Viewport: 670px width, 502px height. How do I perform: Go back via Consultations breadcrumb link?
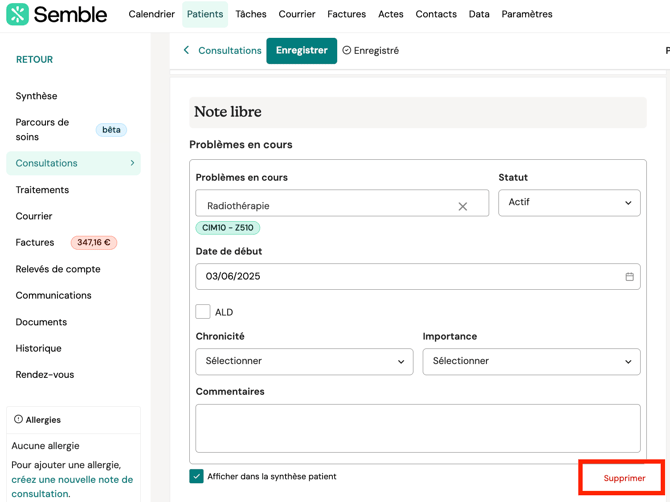click(x=230, y=50)
